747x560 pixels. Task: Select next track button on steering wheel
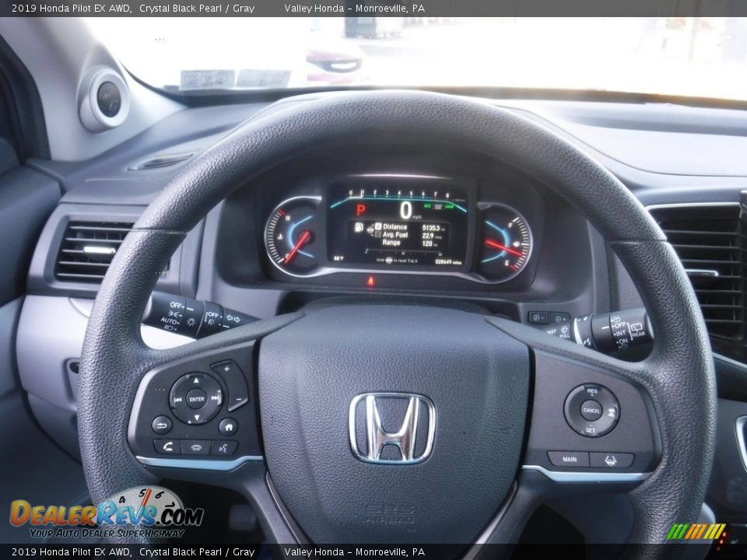[x=216, y=397]
